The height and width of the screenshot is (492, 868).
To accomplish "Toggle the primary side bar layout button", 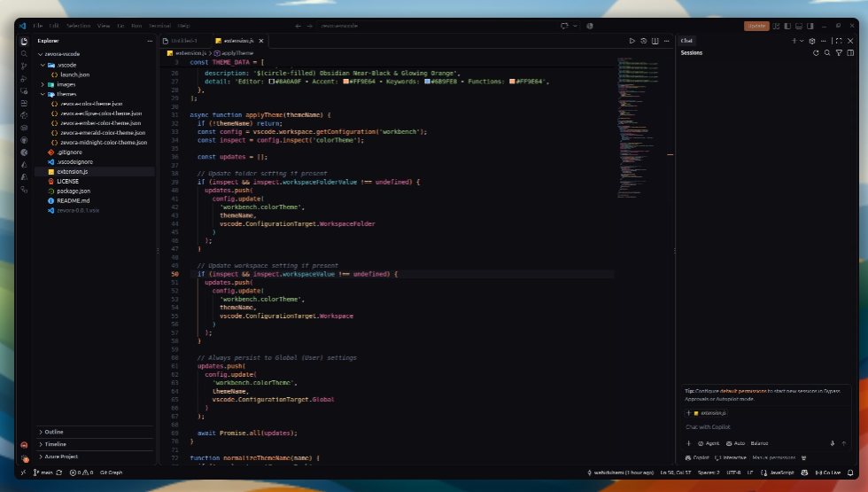I will click(x=787, y=26).
